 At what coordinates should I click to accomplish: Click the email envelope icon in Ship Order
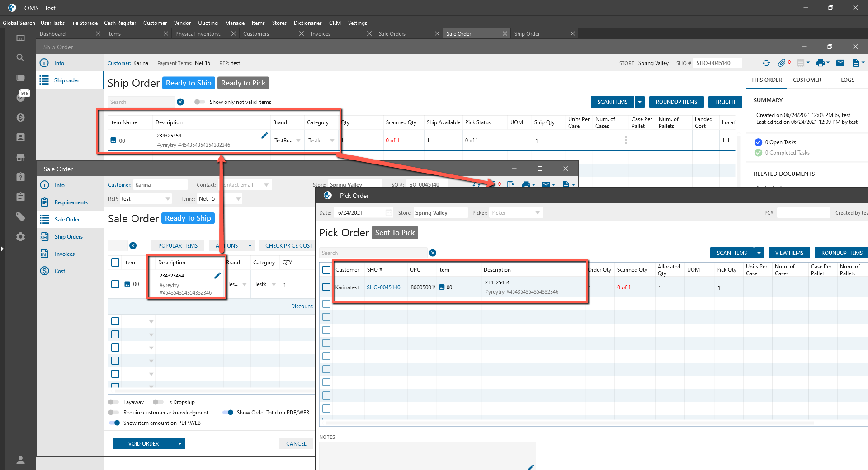(x=840, y=63)
